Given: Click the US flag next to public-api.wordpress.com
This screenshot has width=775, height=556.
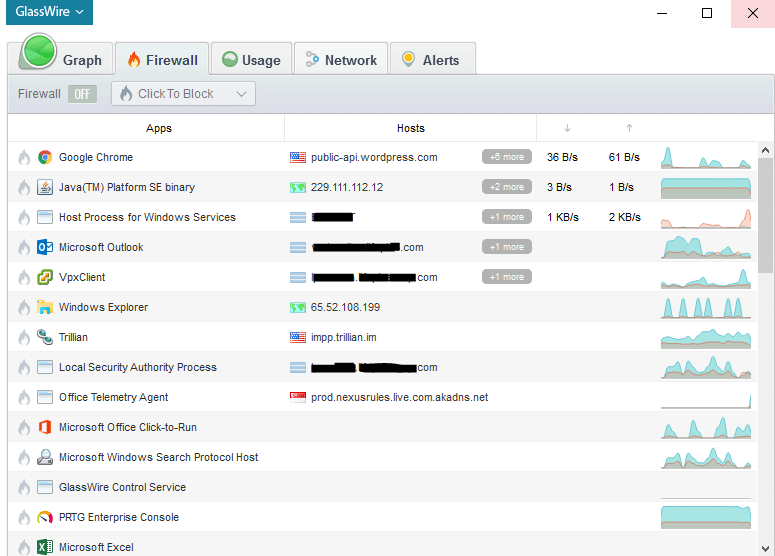Looking at the screenshot, I should [298, 157].
